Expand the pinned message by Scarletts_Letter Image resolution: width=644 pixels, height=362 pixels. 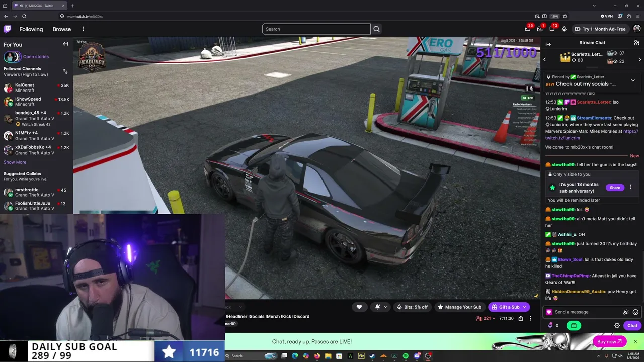tap(633, 80)
